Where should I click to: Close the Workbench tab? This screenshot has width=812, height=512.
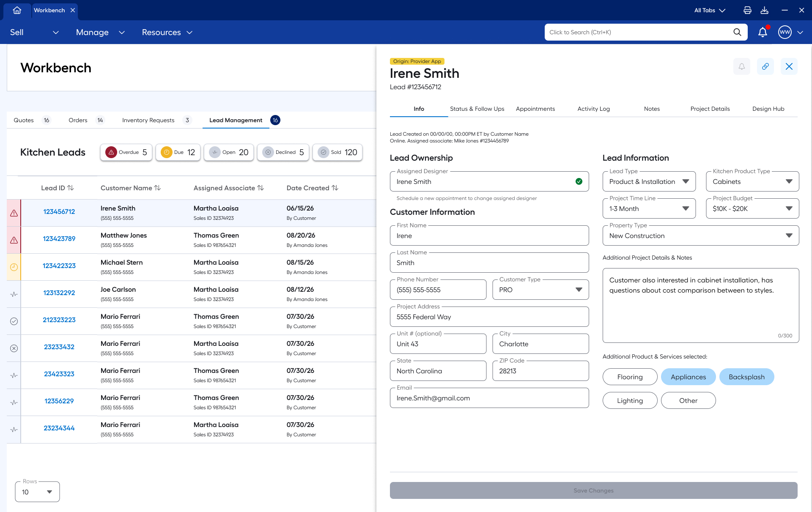pyautogui.click(x=73, y=10)
